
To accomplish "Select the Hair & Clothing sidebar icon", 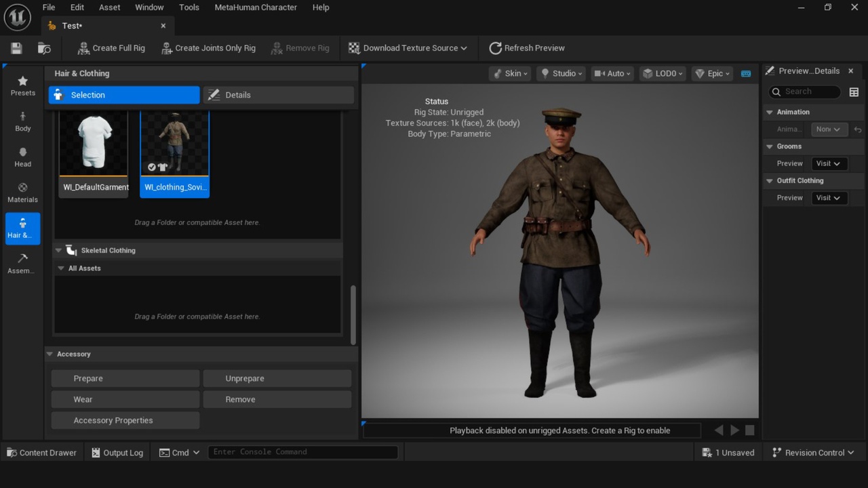I will point(22,228).
